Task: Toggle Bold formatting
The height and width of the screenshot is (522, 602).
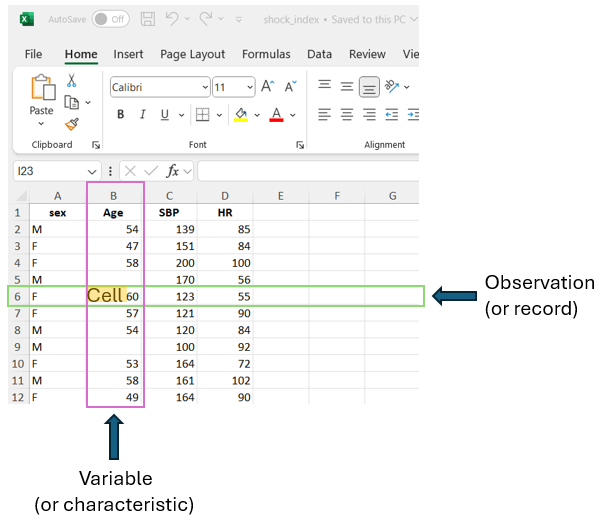Action: click(121, 115)
